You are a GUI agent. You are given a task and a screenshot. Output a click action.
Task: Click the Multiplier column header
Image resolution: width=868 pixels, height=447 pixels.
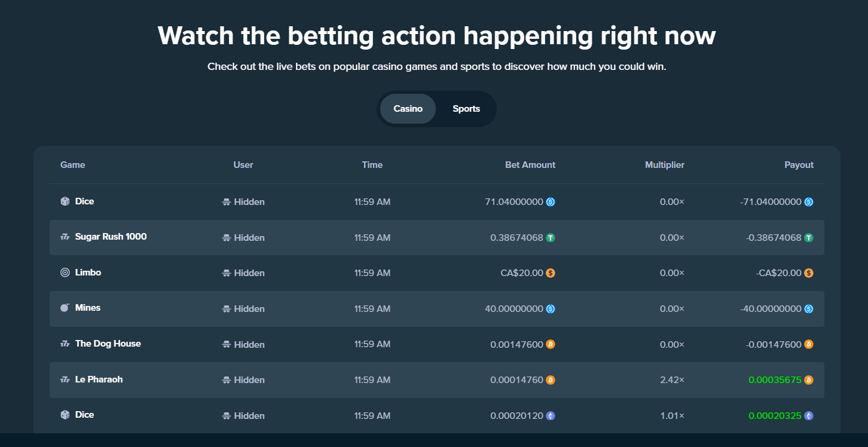(x=665, y=165)
